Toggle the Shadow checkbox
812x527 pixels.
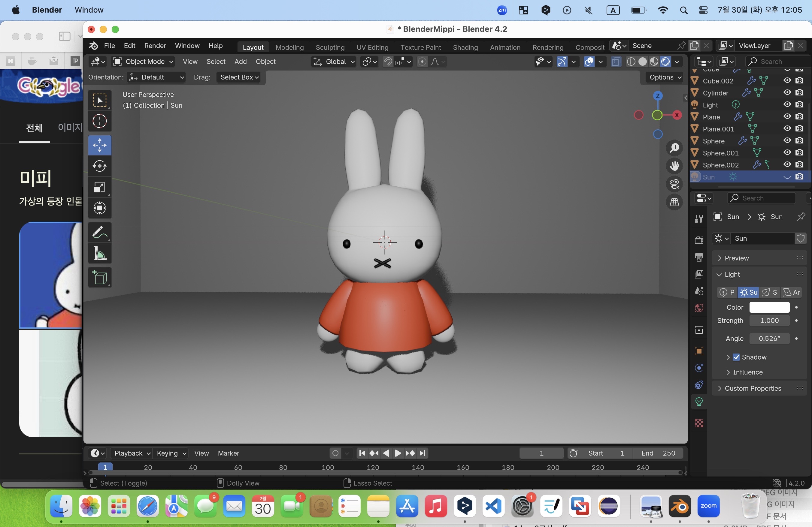click(x=736, y=357)
